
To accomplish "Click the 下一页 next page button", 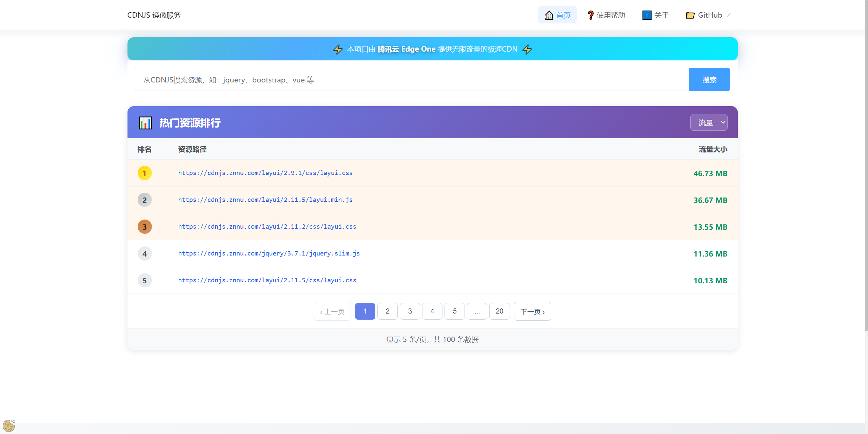I will (532, 311).
